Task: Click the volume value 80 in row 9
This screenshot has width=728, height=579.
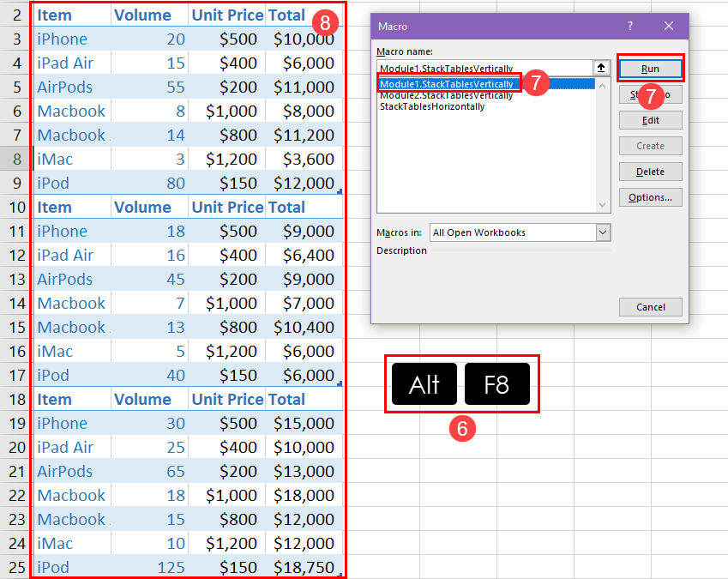Action: [150, 184]
